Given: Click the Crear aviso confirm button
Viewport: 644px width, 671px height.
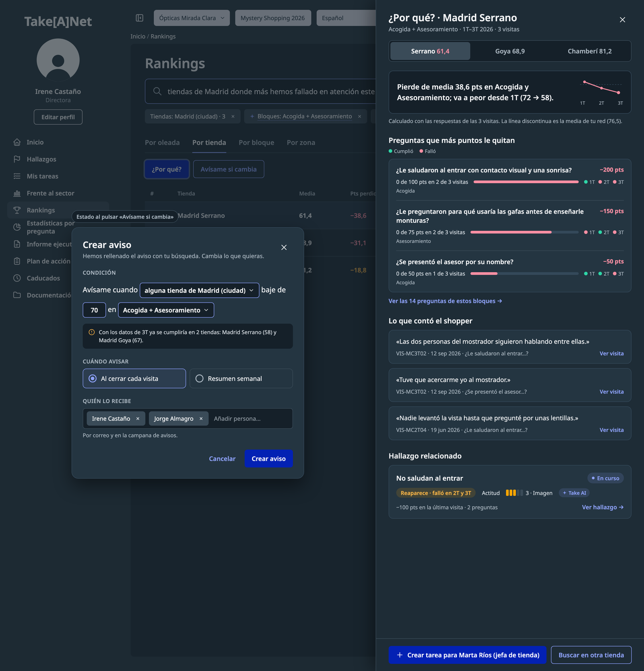Looking at the screenshot, I should [268, 459].
